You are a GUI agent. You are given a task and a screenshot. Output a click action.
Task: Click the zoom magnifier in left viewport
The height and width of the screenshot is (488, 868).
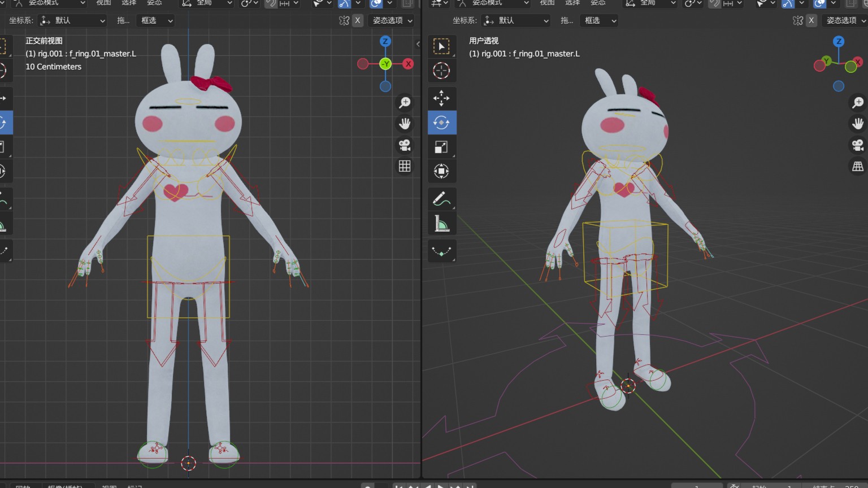click(x=405, y=102)
